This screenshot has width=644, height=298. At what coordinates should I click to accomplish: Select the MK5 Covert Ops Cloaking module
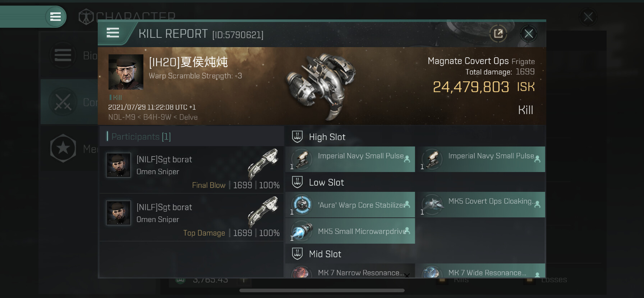point(480,205)
